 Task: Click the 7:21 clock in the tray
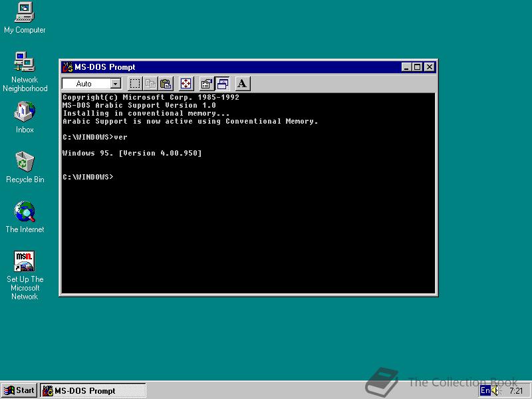(x=516, y=391)
